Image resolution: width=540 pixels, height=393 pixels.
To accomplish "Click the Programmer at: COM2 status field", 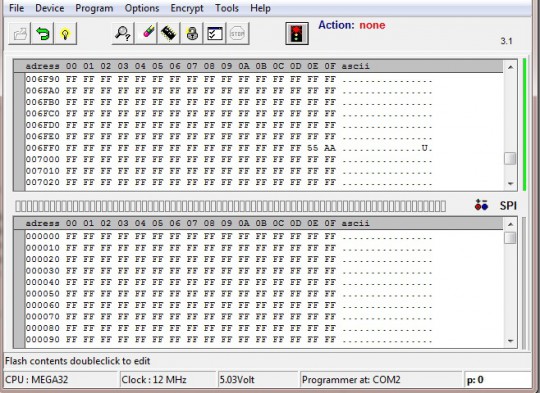I will 381,380.
